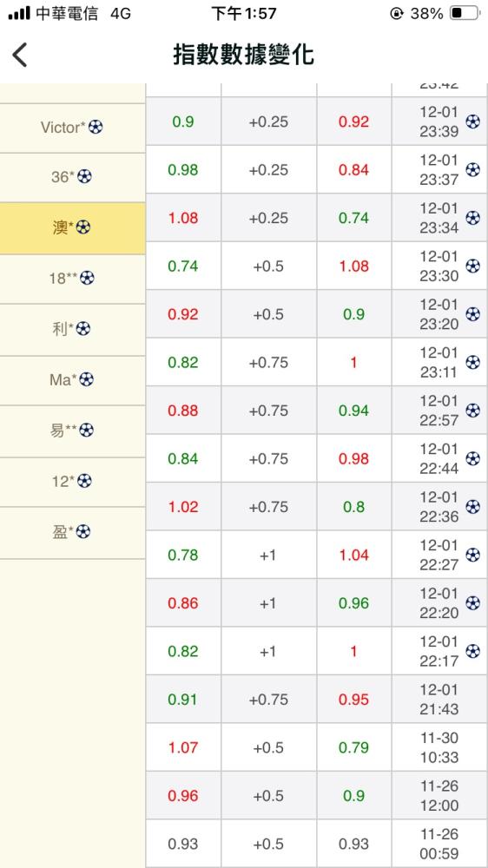
Task: Click soccer ball icon next to 12-01 22:17
Action: click(x=472, y=651)
